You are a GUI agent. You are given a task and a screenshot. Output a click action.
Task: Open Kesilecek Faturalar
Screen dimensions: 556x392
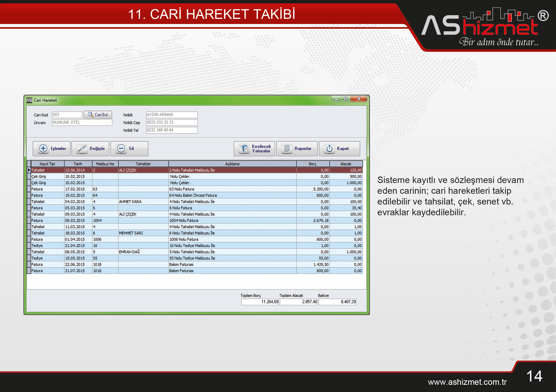click(254, 148)
